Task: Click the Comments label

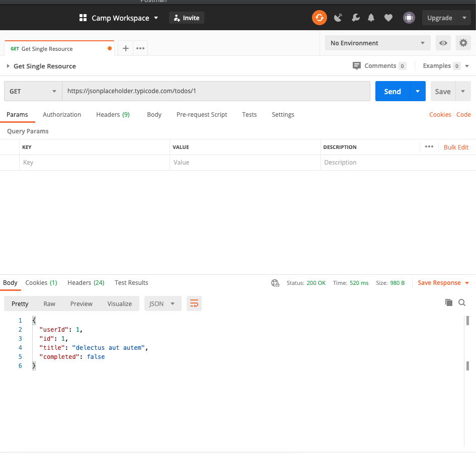Action: tap(380, 66)
